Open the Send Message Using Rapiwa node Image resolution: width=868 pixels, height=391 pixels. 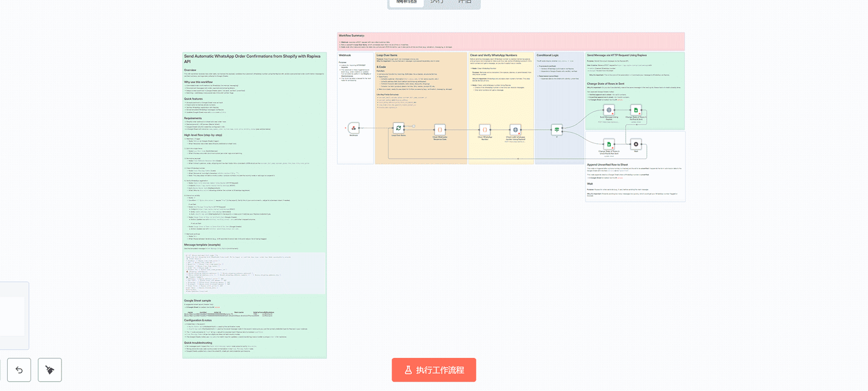[609, 110]
